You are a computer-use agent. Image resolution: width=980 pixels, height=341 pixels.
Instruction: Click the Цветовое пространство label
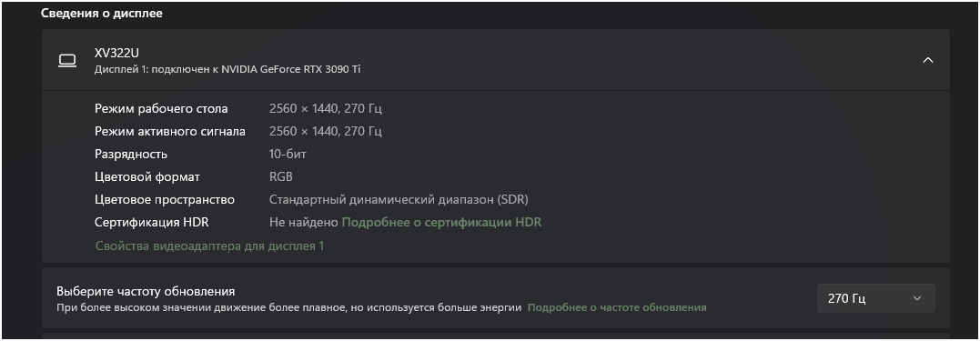(165, 200)
